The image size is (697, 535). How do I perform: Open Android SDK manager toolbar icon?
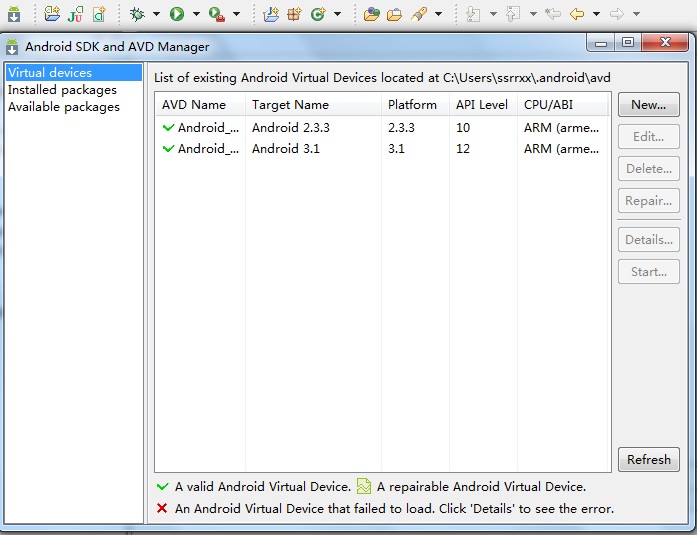pos(14,14)
